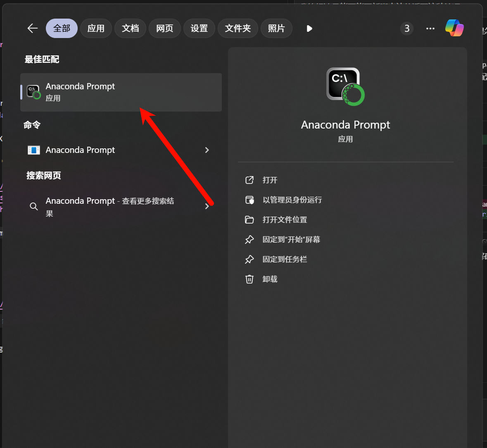This screenshot has width=487, height=448.
Task: Open the three-dot more options menu
Action: pyautogui.click(x=430, y=29)
